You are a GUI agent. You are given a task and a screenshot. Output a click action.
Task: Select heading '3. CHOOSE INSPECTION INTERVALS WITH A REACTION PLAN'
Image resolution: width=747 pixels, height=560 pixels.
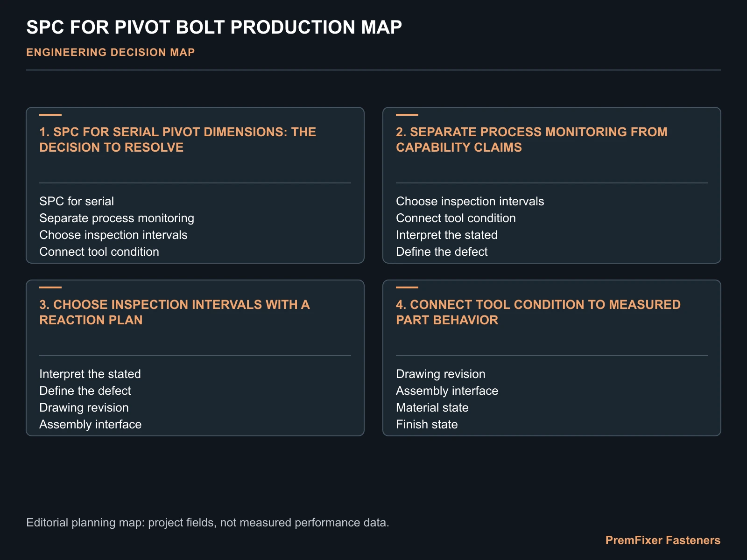[x=175, y=312]
